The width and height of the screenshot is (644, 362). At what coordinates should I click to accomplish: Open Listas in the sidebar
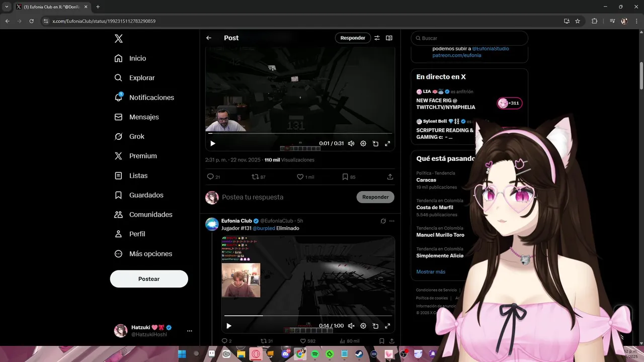coord(131,175)
